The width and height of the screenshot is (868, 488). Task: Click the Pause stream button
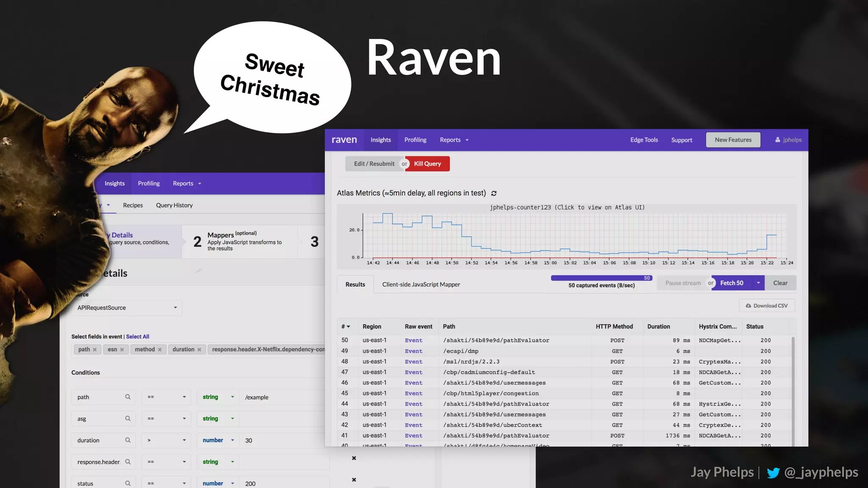pos(683,283)
